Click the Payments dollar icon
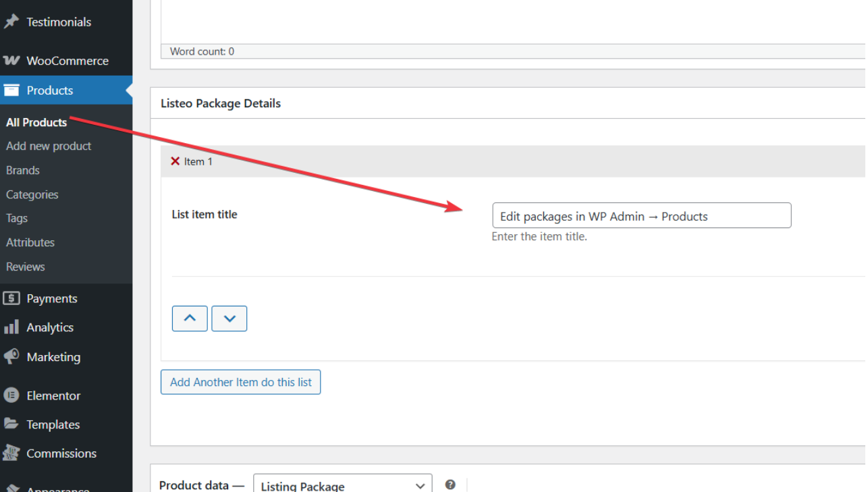The image size is (868, 492). pos(11,298)
